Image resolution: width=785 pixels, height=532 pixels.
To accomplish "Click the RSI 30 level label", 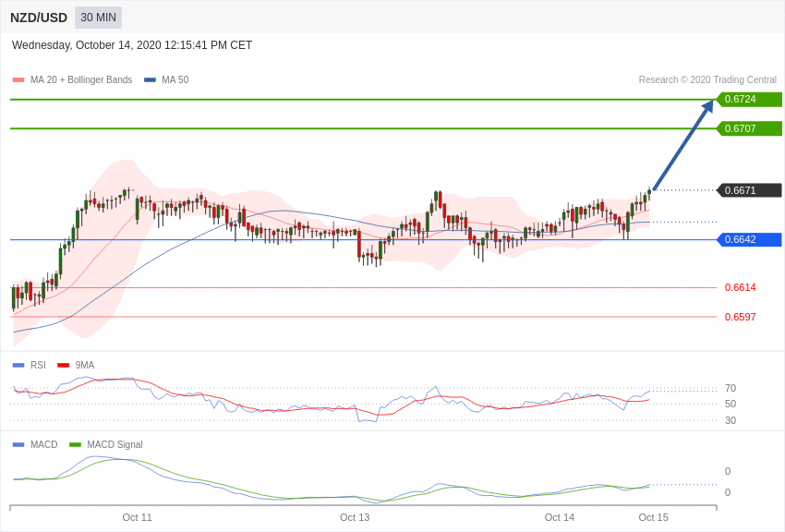I will tap(731, 420).
